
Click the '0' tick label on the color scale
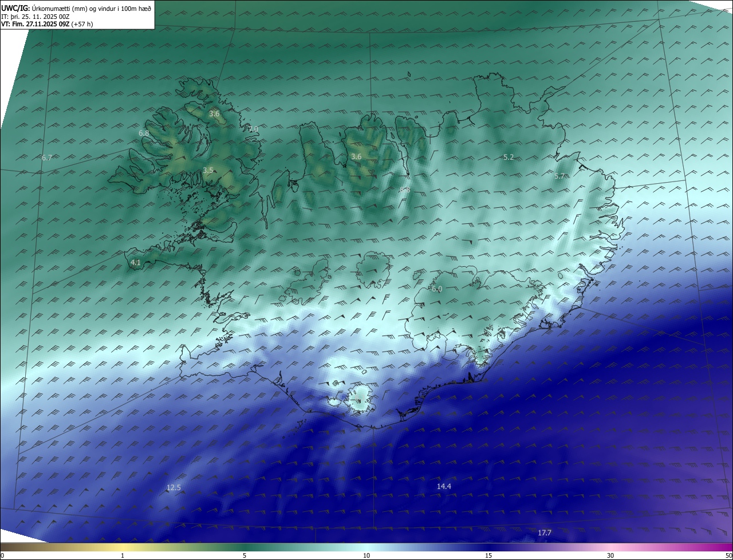(2, 555)
